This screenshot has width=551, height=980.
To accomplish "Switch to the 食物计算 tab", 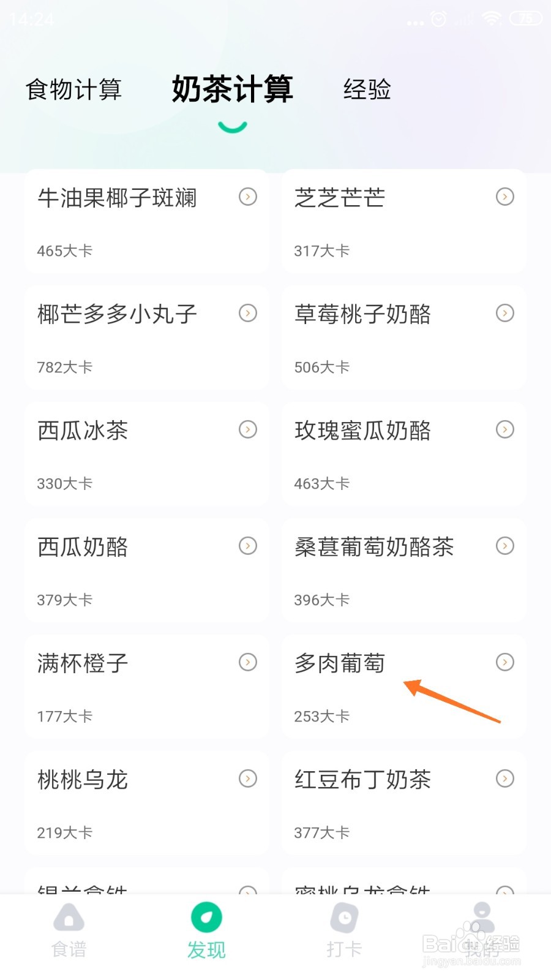I will pyautogui.click(x=73, y=89).
